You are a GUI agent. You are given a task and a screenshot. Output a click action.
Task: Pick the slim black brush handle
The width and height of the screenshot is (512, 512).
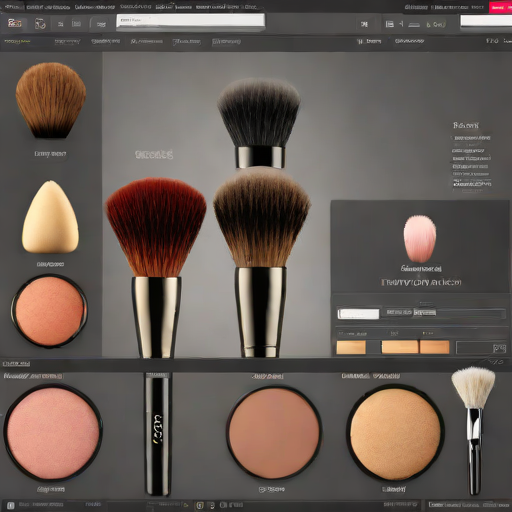tap(157, 434)
